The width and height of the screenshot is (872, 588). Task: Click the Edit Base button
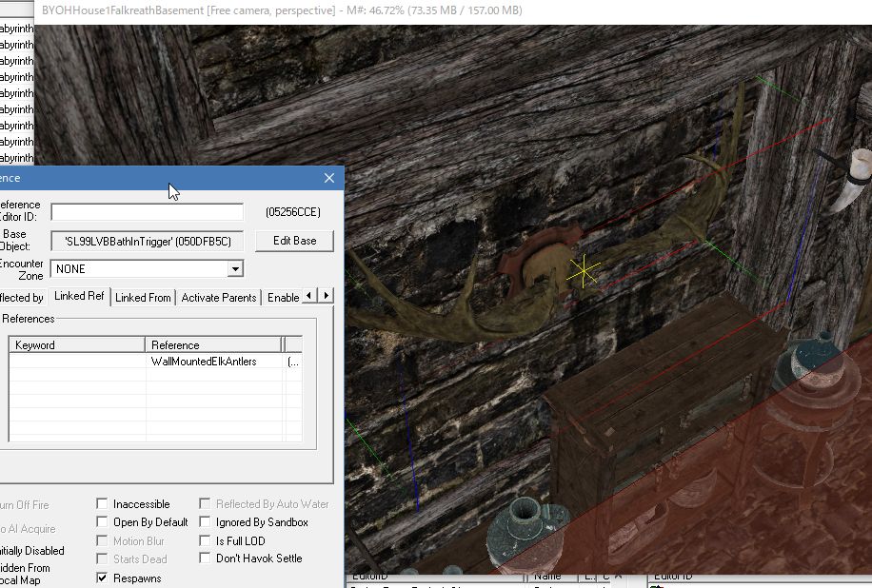295,241
